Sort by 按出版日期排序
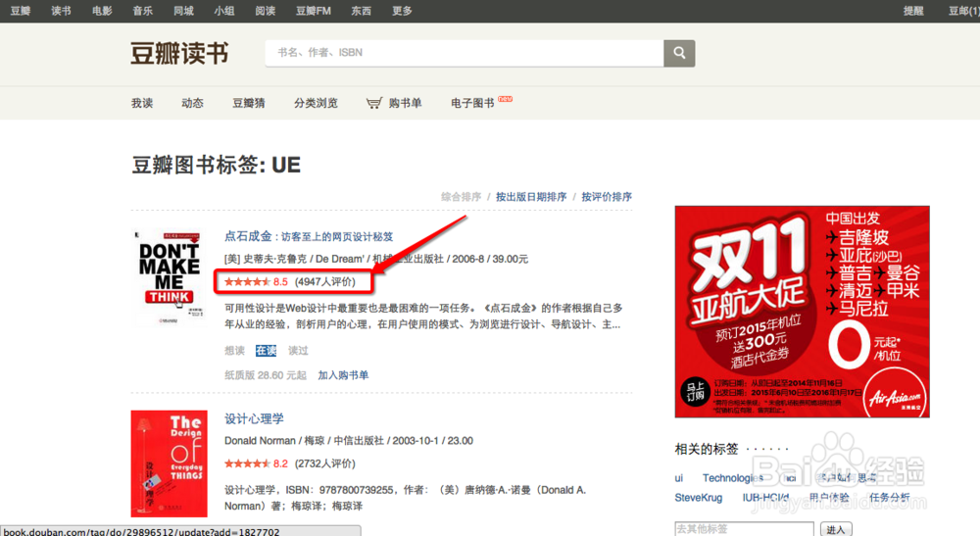The width and height of the screenshot is (980, 536). click(x=531, y=197)
